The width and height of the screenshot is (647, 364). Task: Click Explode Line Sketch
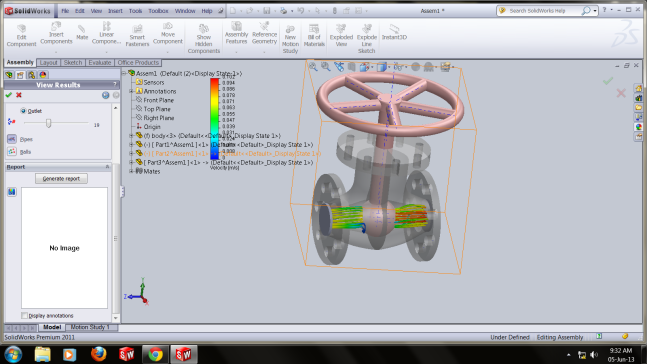click(x=366, y=38)
